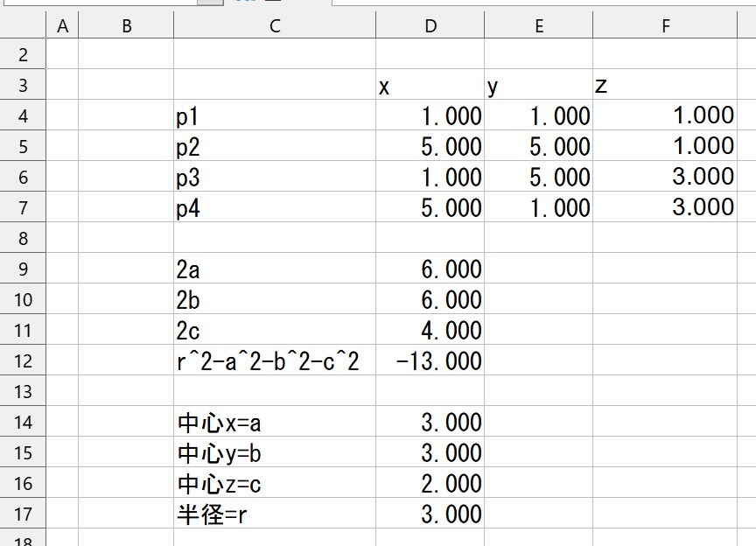Click the 'y' header cell in row 3

coord(538,85)
